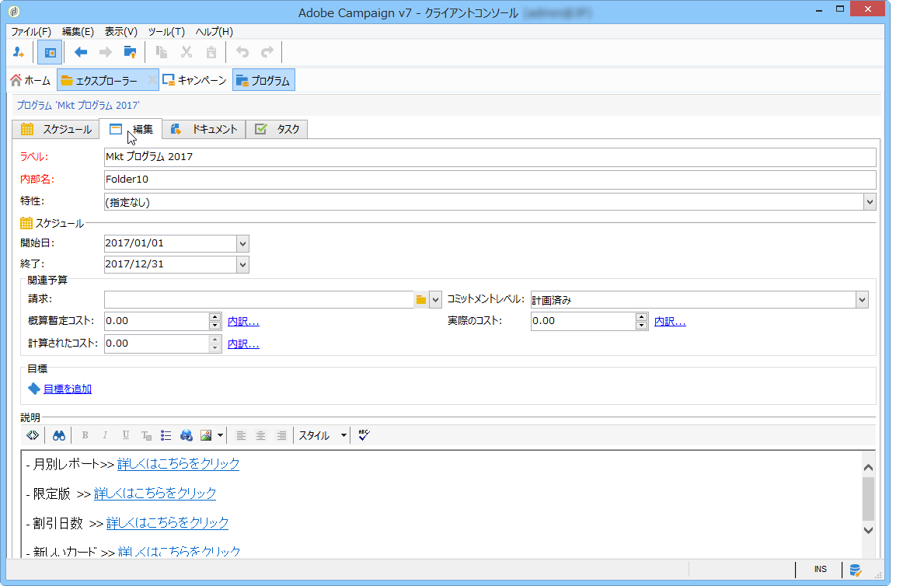Viewport: 924px width, 586px height.
Task: Open the ドキュメント tab
Action: tap(204, 129)
